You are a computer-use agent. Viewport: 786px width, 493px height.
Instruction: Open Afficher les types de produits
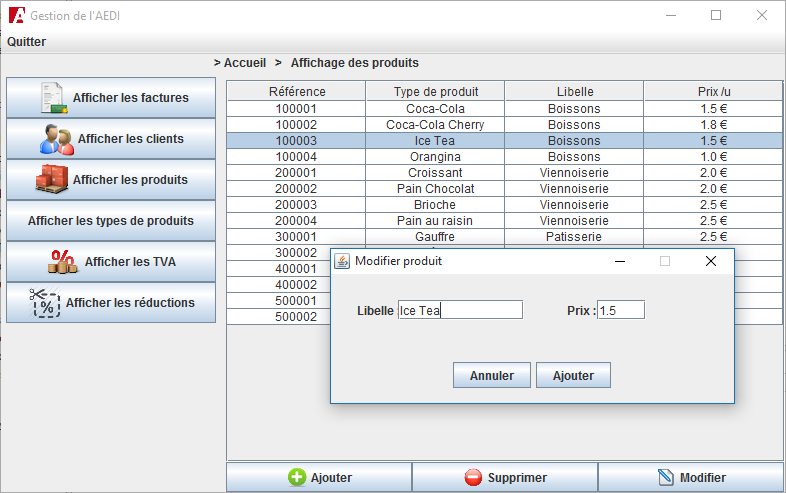click(x=111, y=220)
